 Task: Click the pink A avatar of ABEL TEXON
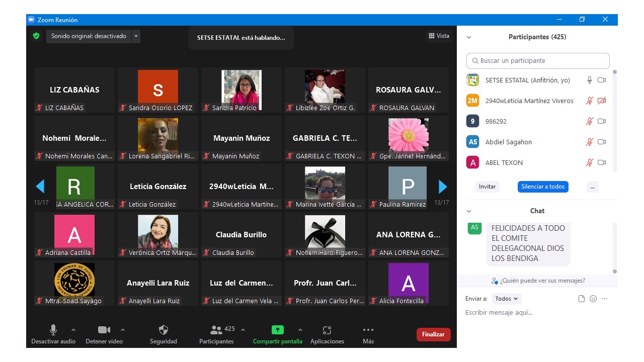472,162
